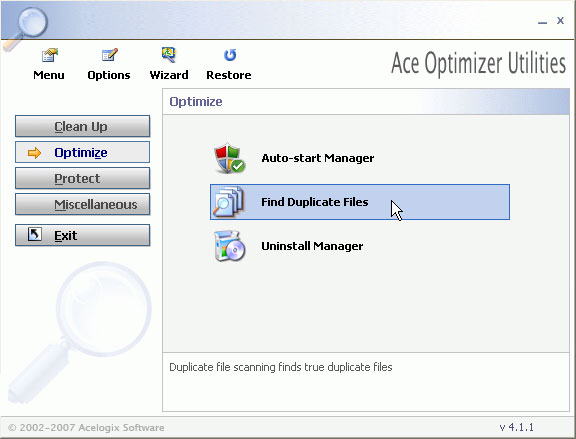Click the Options toolbar label
This screenshot has height=439, width=576.
click(109, 75)
